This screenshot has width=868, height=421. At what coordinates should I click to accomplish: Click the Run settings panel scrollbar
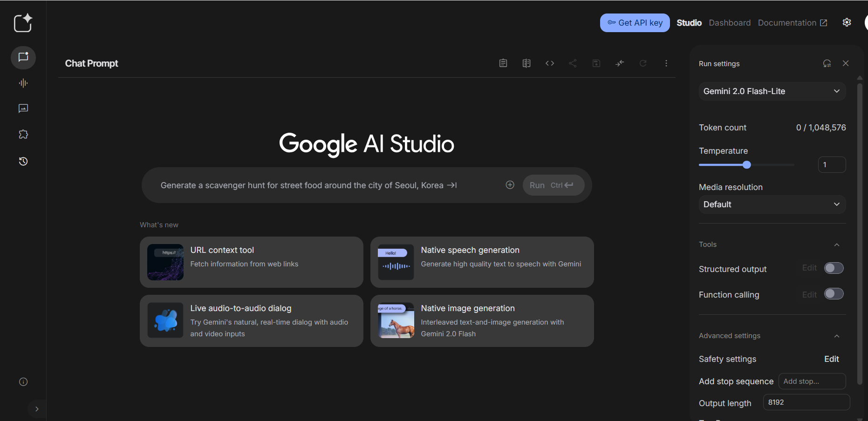tap(860, 233)
